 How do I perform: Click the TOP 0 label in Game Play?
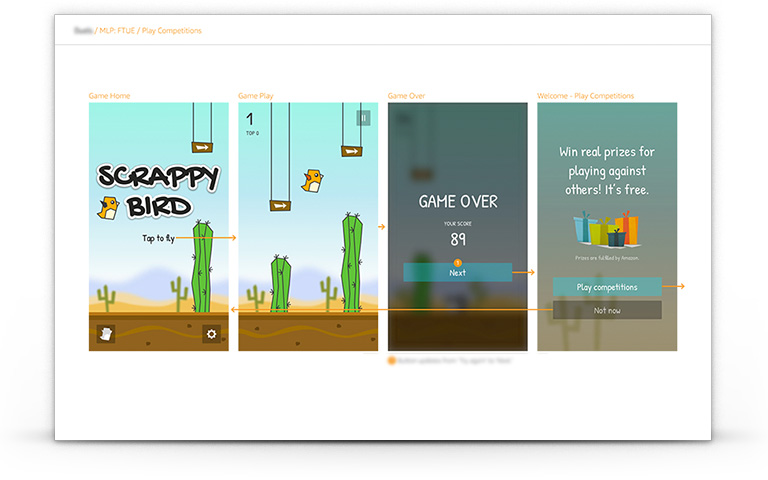252,133
